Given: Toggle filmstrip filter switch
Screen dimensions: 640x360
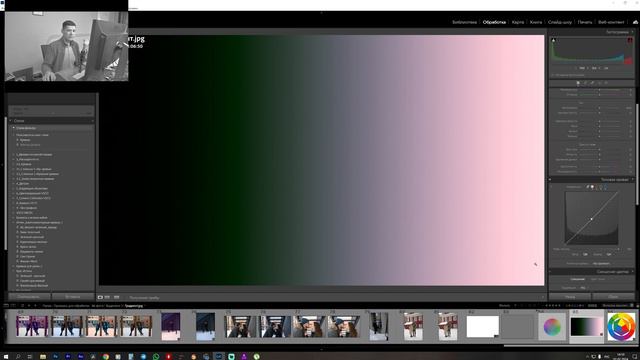Looking at the screenshot, I should (632, 305).
